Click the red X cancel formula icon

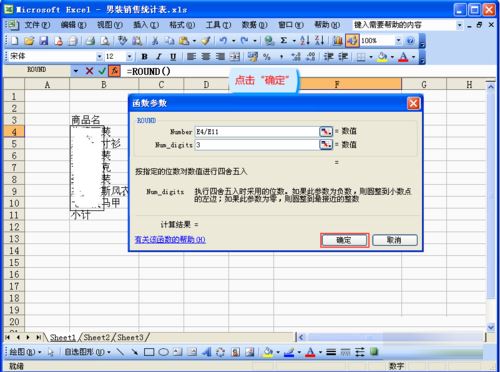click(x=89, y=71)
